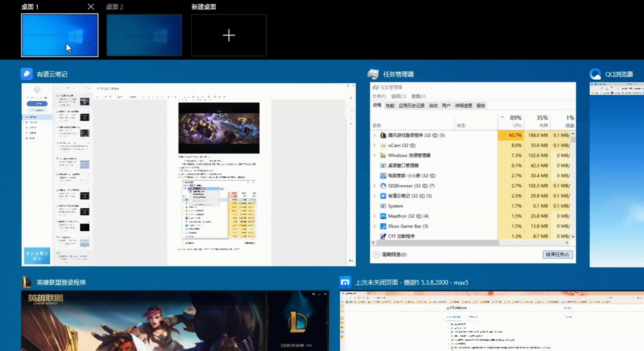644x351 pixels.
Task: Close 桌面 1 with its X button
Action: [91, 6]
